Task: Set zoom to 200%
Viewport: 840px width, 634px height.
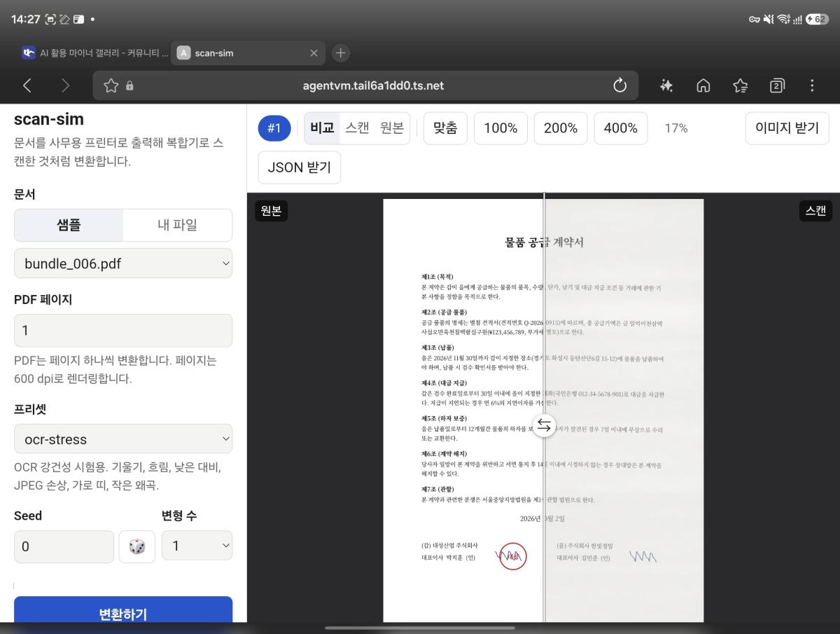Action: [561, 128]
